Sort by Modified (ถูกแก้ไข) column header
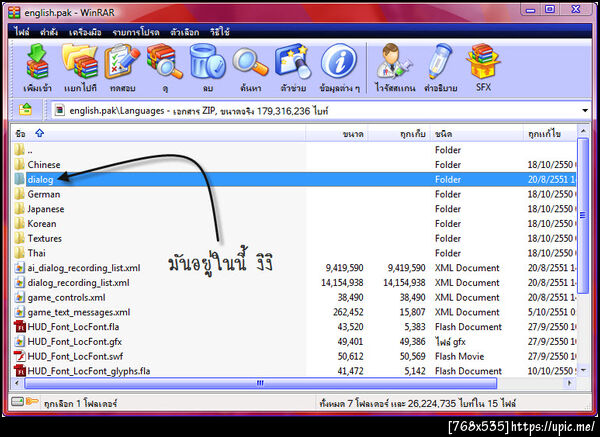Viewport: 600px width, 437px height. point(550,134)
